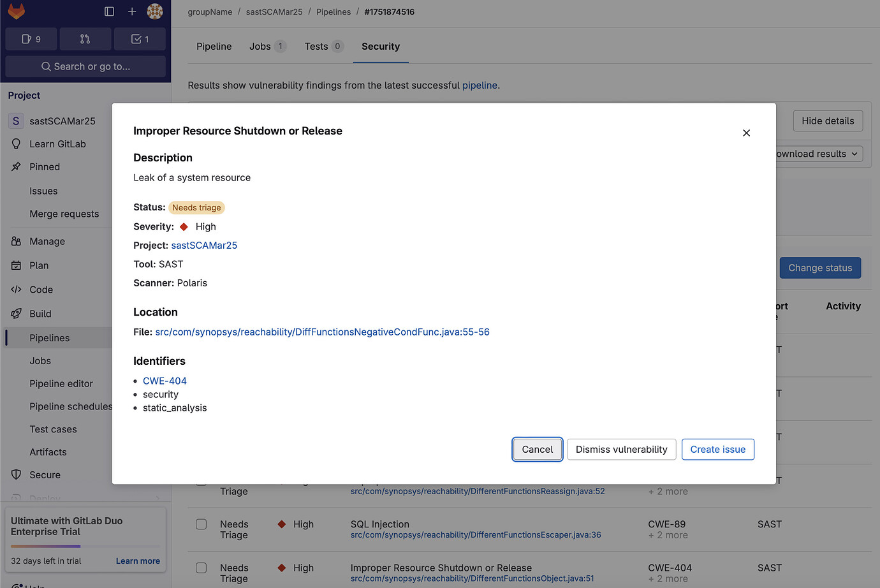Expand the Code sidebar section
Screen dimensions: 880x588
[41, 290]
